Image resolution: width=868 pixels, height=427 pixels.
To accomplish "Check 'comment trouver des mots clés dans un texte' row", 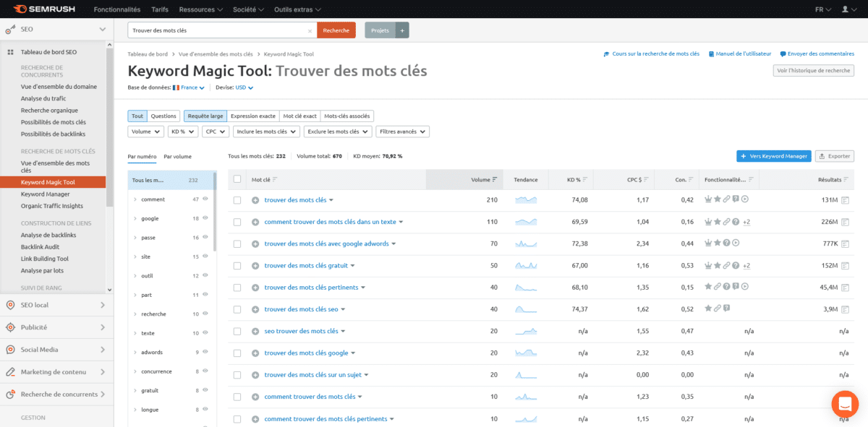I will [x=237, y=222].
